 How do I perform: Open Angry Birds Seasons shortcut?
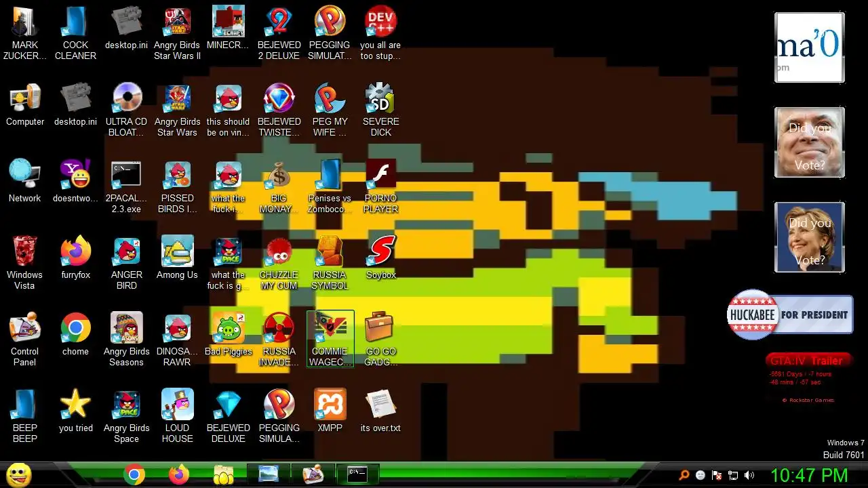click(126, 340)
